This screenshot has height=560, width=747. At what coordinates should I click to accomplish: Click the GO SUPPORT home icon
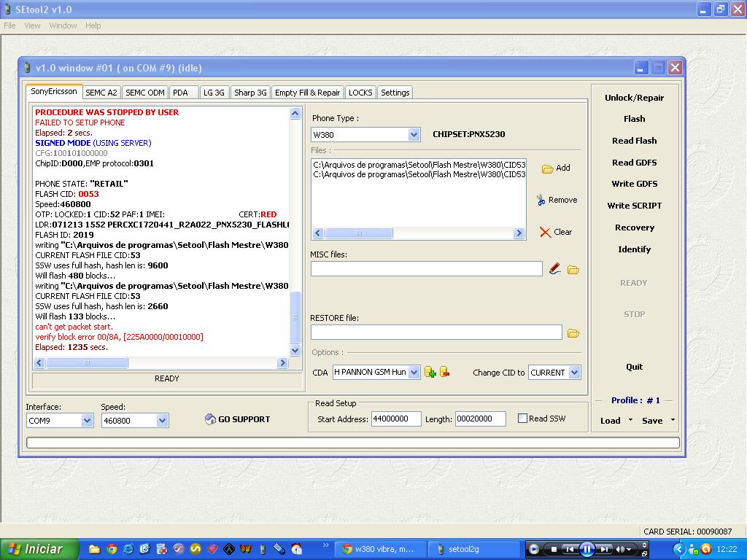(x=210, y=419)
